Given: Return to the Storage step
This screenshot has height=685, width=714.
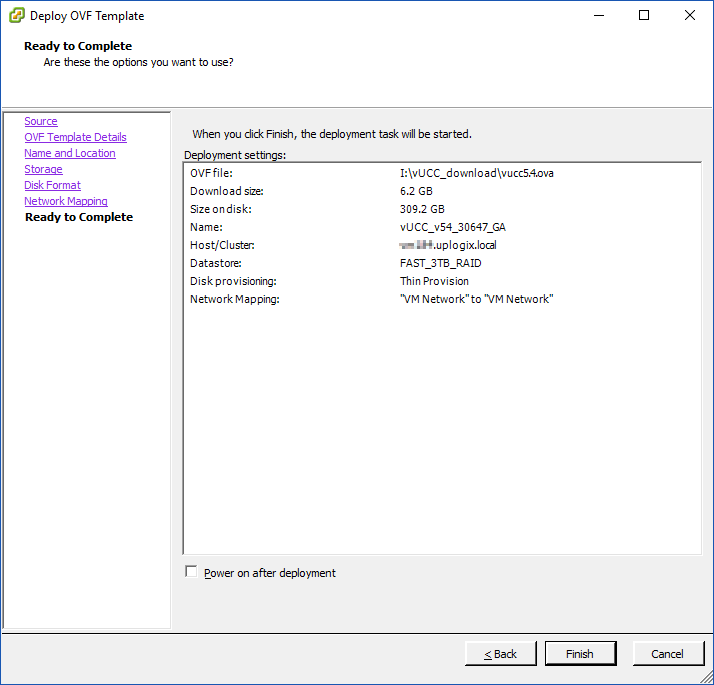Looking at the screenshot, I should (x=43, y=169).
